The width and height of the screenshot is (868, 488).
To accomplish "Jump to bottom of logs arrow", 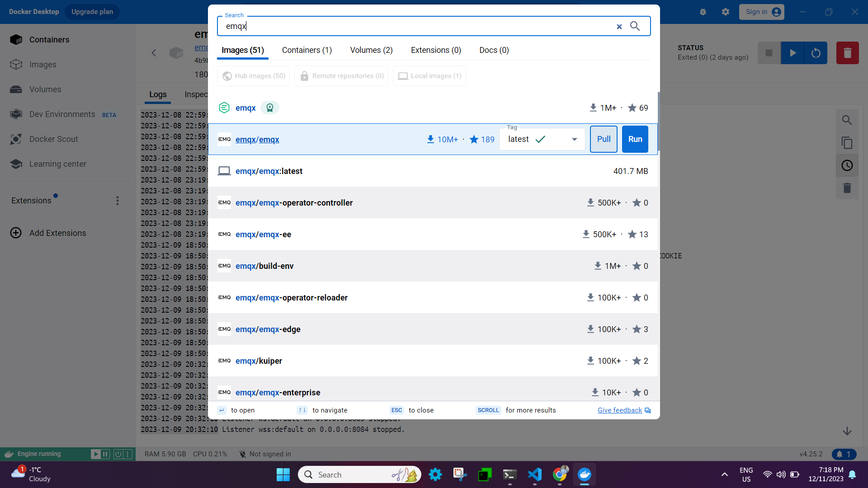I will point(847,431).
